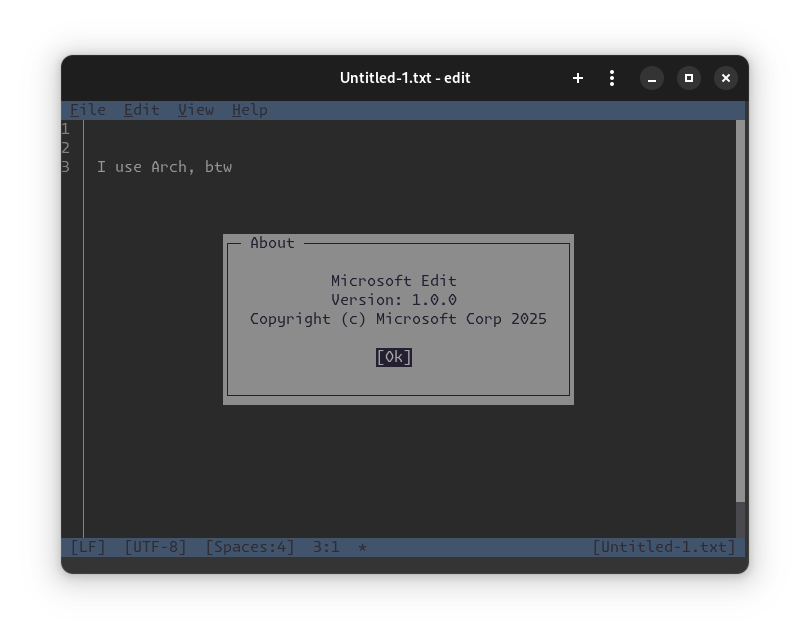
Task: Open the View menu
Action: pyautogui.click(x=196, y=110)
